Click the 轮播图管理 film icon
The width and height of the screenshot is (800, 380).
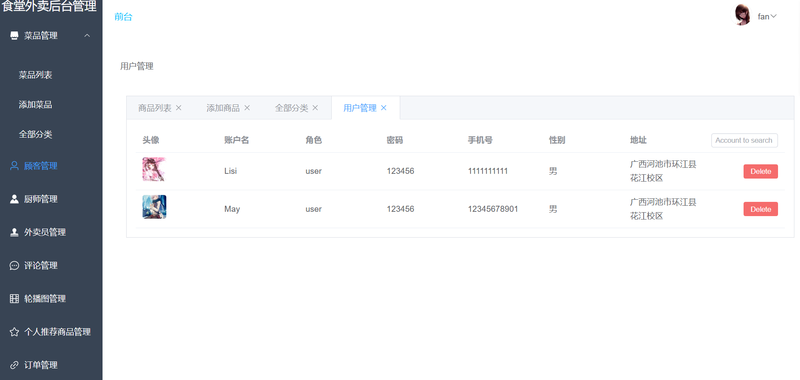14,298
